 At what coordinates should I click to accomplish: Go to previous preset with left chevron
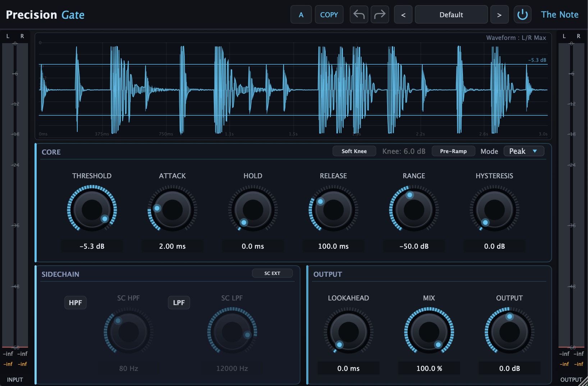[403, 14]
